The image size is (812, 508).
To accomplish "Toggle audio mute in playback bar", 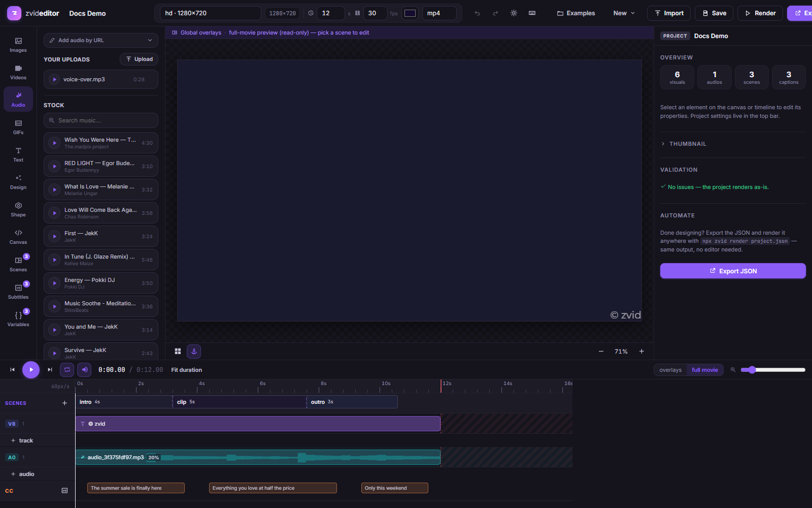I will coord(84,370).
